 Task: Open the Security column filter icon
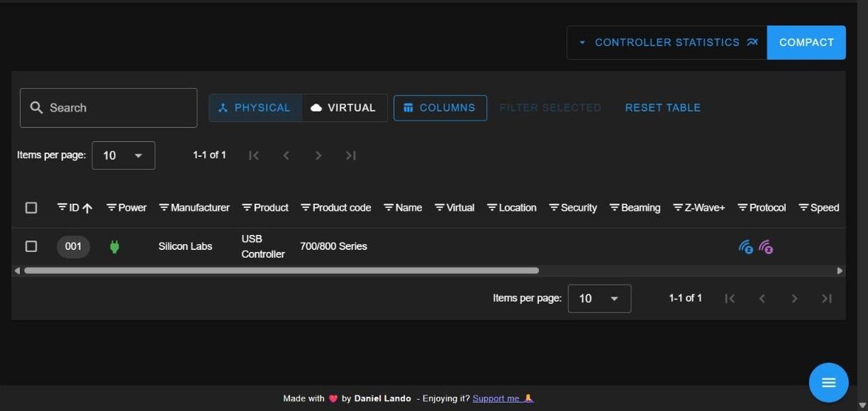(x=554, y=208)
